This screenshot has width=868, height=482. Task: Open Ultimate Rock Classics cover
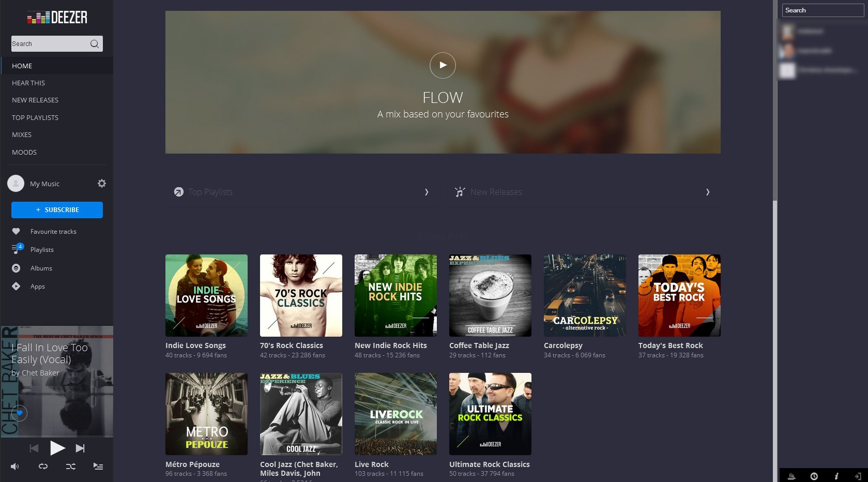pos(490,414)
